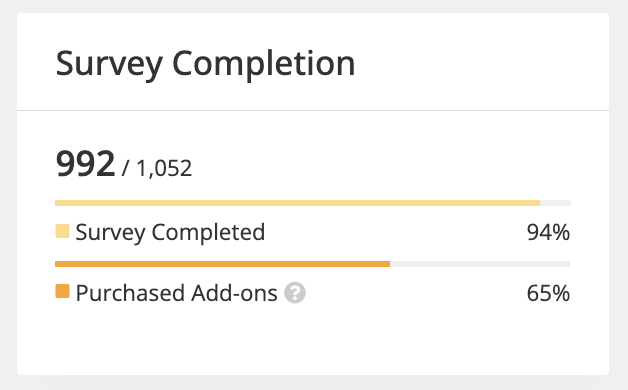Click the gray unfilled part of Purchased Add-ons bar
This screenshot has height=390, width=628.
[x=480, y=264]
